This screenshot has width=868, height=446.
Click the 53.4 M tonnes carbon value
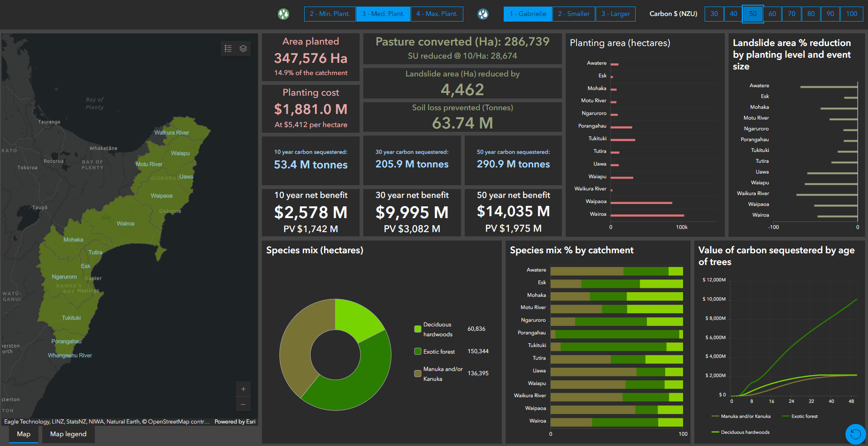point(311,165)
